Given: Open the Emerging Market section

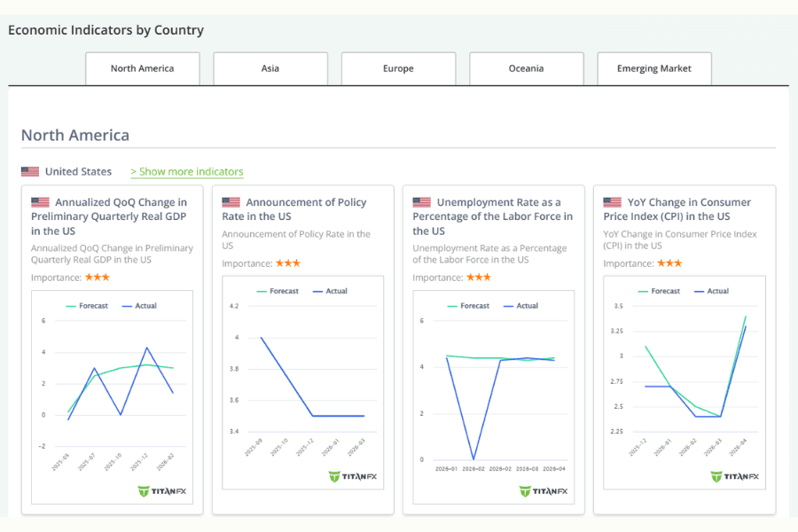Looking at the screenshot, I should (653, 68).
